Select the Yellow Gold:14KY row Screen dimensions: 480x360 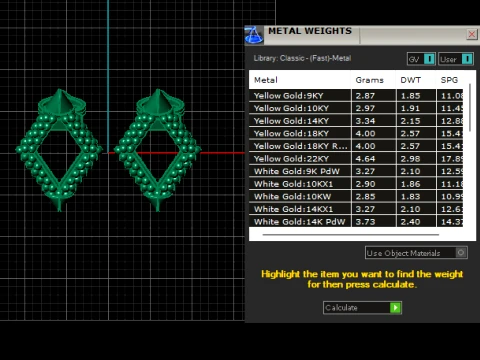click(356, 121)
